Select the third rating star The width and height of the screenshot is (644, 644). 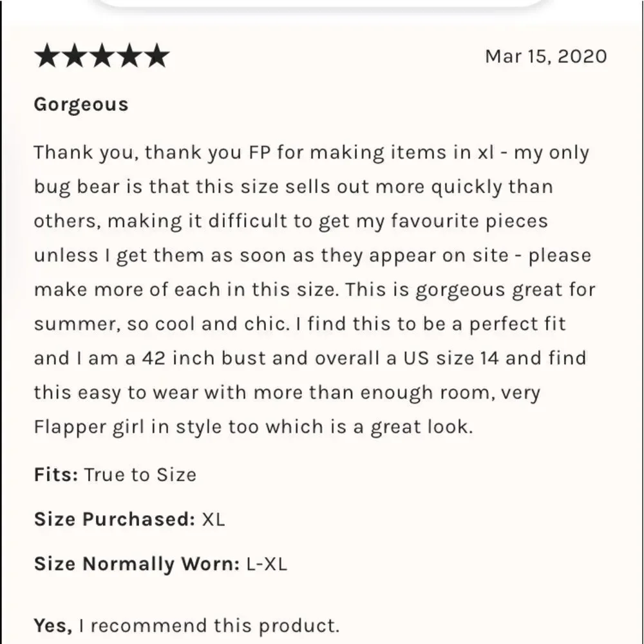(x=102, y=55)
